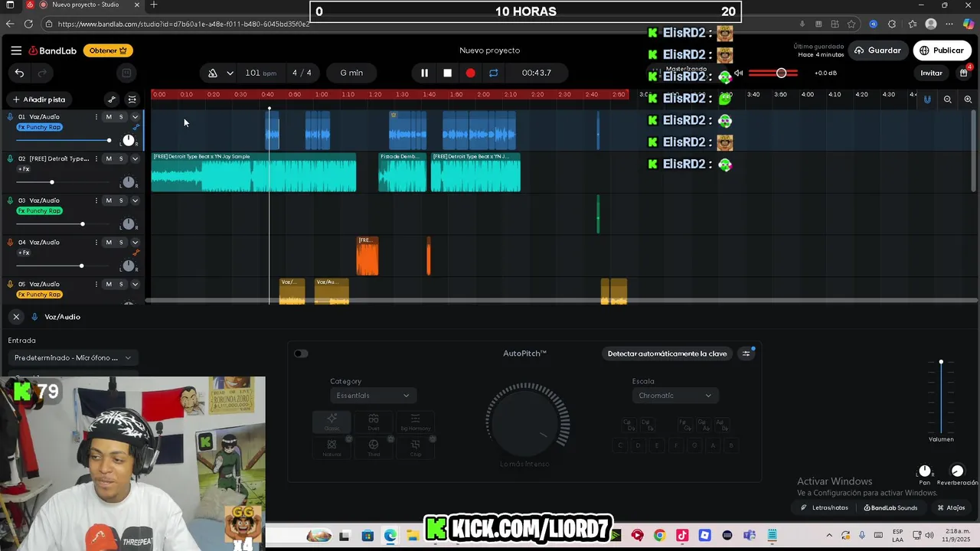
Task: Click Detectar automáticamente la clave
Action: click(667, 354)
